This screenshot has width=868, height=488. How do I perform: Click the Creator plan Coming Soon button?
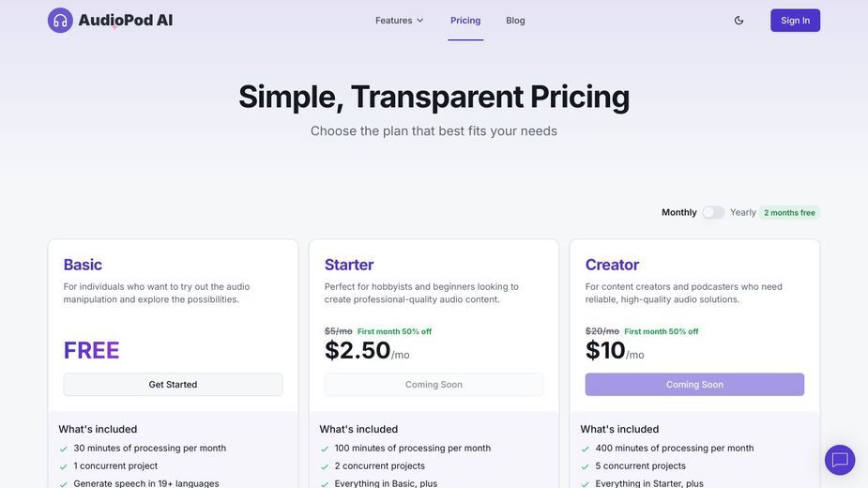(x=694, y=385)
